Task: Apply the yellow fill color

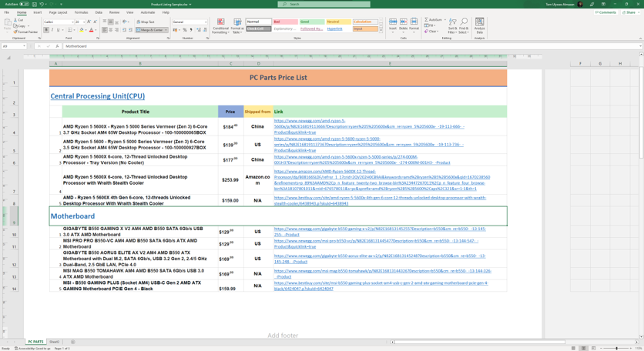Action: (82, 30)
